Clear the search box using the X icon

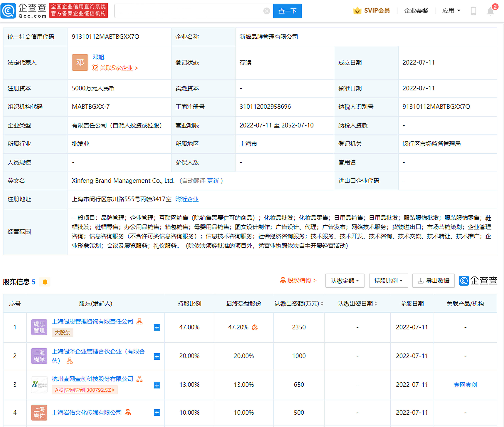coord(267,11)
